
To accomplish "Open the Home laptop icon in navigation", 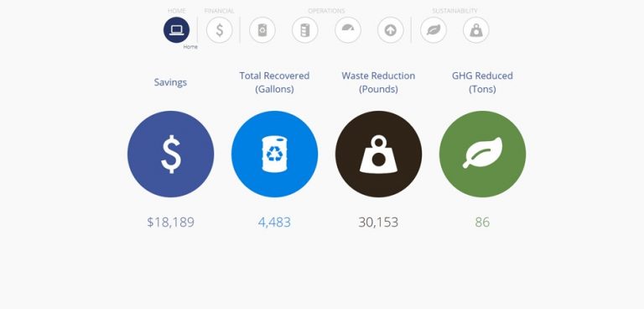I will click(x=177, y=30).
